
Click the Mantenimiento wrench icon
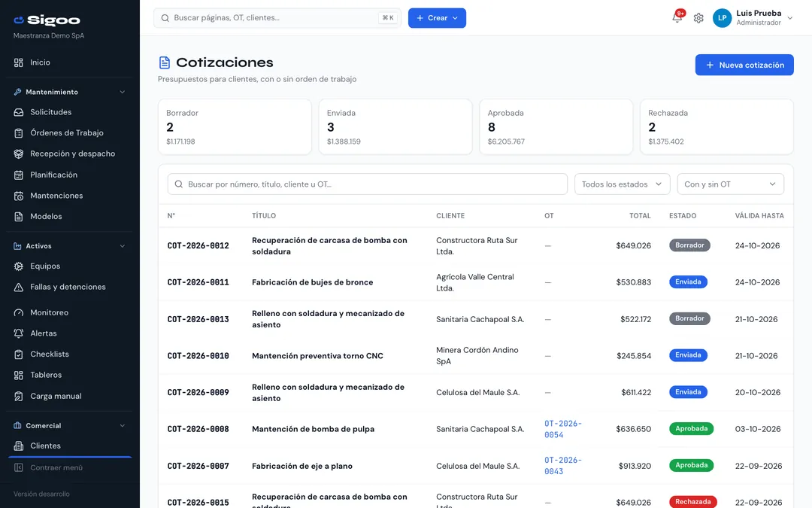click(17, 92)
